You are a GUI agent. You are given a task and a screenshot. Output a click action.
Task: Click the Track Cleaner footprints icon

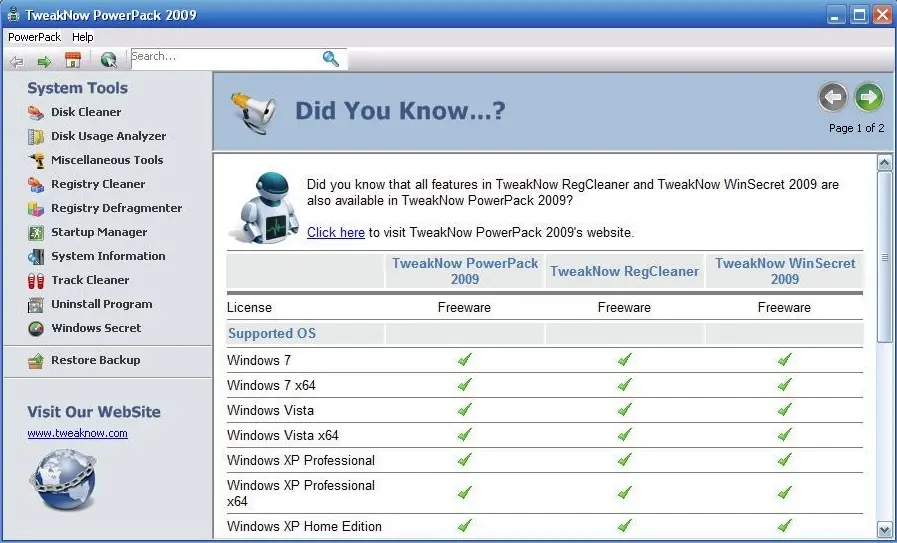[x=35, y=280]
